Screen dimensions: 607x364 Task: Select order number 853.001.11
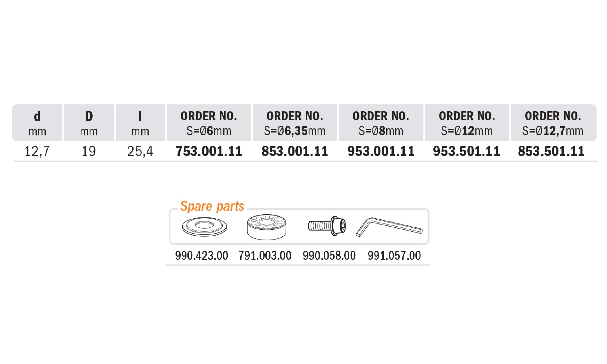point(295,151)
